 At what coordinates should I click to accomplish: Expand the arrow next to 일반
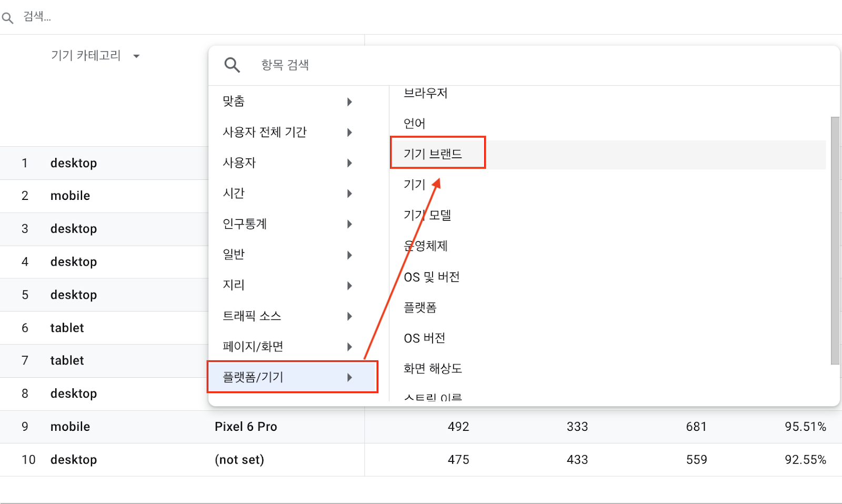349,255
